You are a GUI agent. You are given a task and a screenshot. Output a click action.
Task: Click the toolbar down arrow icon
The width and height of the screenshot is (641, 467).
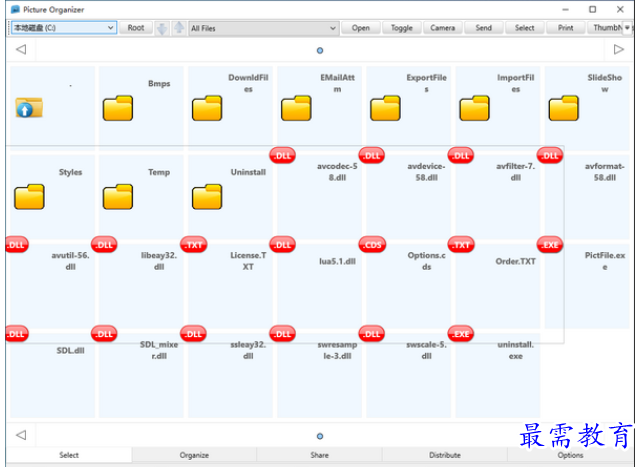[x=162, y=28]
